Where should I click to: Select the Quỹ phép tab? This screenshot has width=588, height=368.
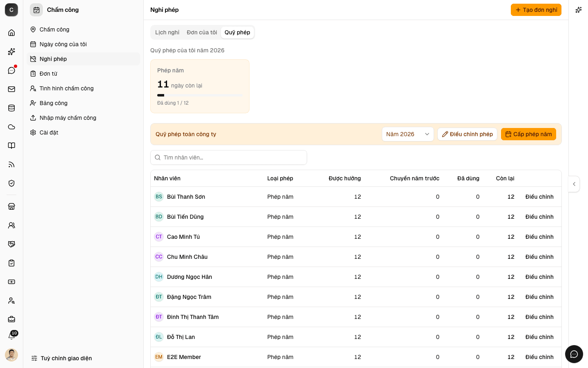tap(237, 32)
